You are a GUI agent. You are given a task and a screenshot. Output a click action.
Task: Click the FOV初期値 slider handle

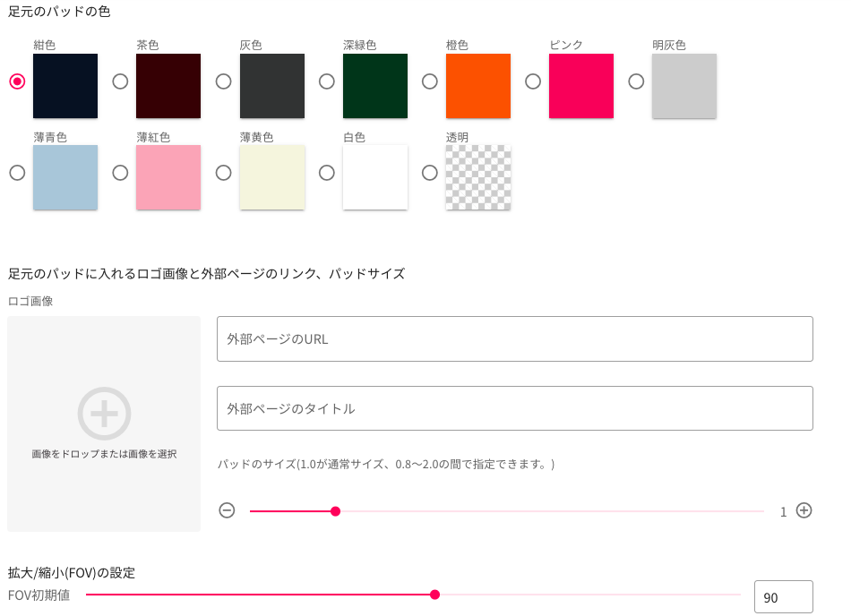(434, 595)
